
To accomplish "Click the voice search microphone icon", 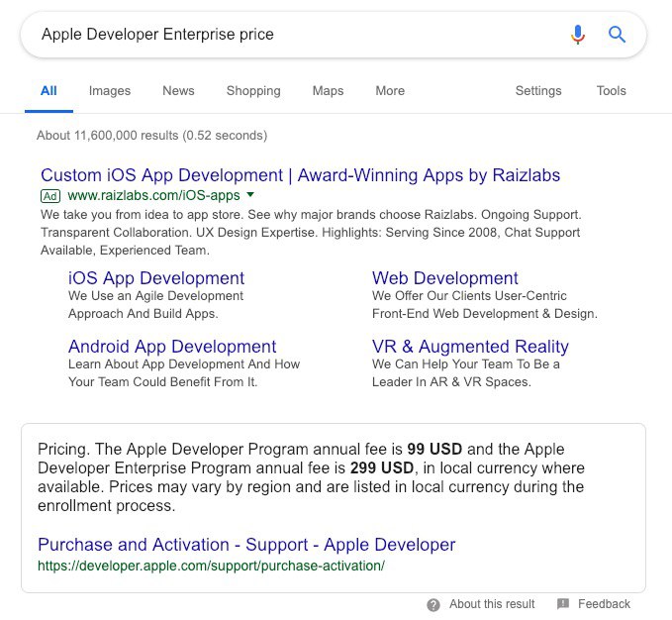I will 578,35.
